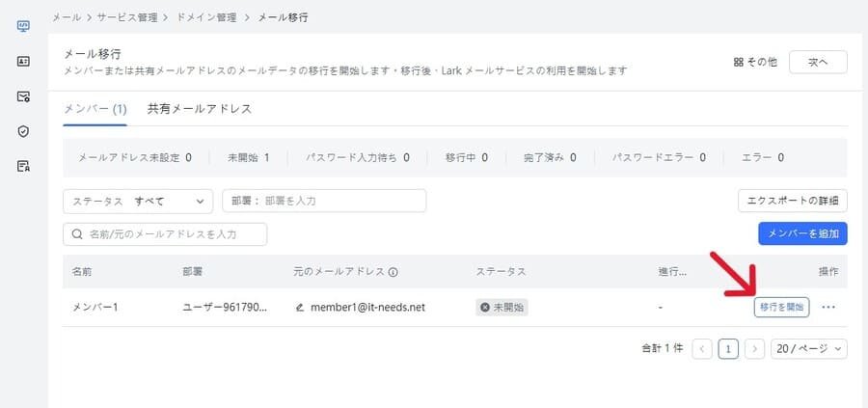Click the grid icon labeled その他
Image resolution: width=868 pixels, height=408 pixels.
pos(739,62)
